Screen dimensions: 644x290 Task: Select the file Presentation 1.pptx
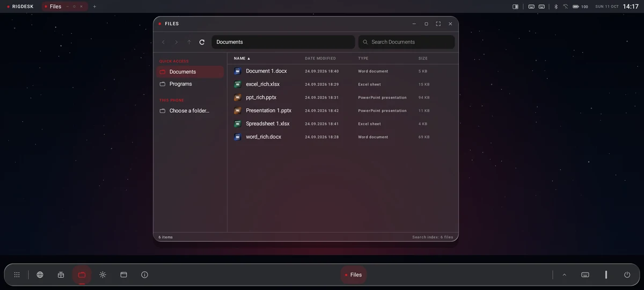tap(343, 111)
